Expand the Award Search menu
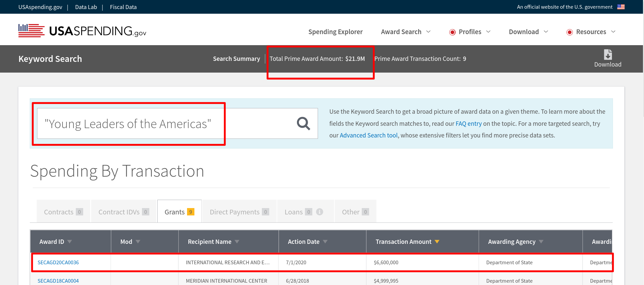This screenshot has height=285, width=644. click(406, 32)
